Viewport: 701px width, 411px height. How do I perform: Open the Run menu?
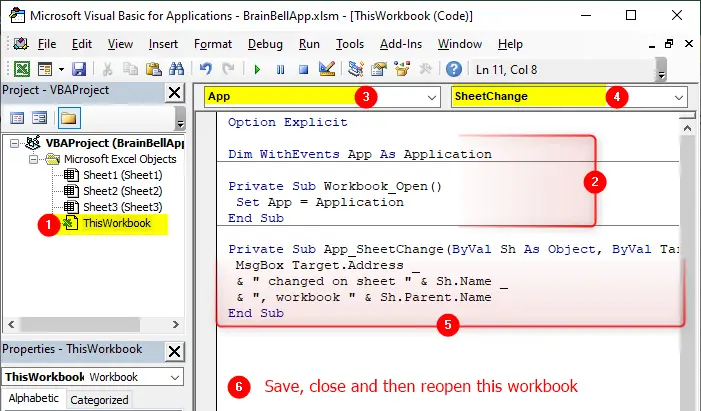coord(309,44)
